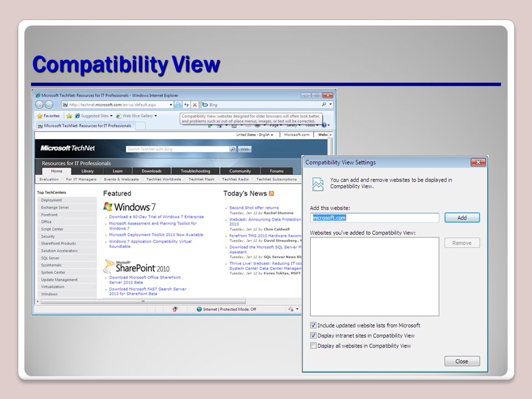Click the Suggested Sites IE icon

[x=78, y=116]
